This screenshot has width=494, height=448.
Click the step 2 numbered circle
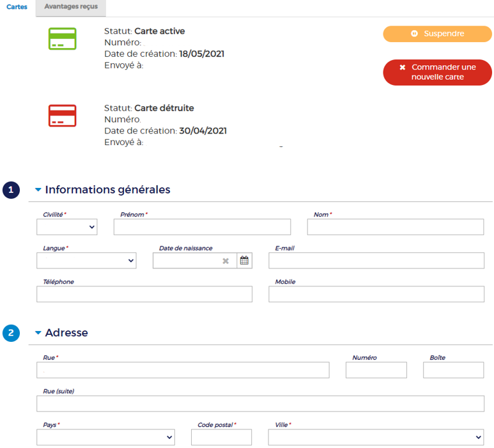point(12,333)
